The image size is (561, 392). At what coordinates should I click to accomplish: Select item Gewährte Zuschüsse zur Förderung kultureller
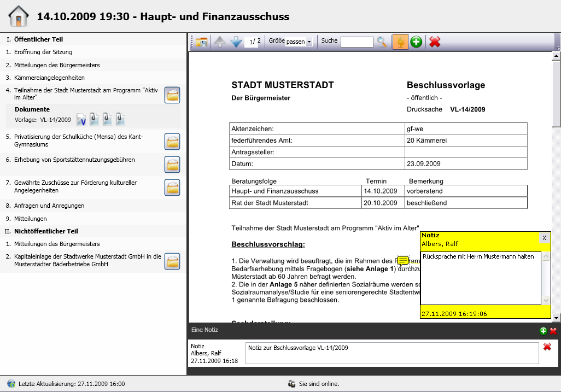coord(75,186)
